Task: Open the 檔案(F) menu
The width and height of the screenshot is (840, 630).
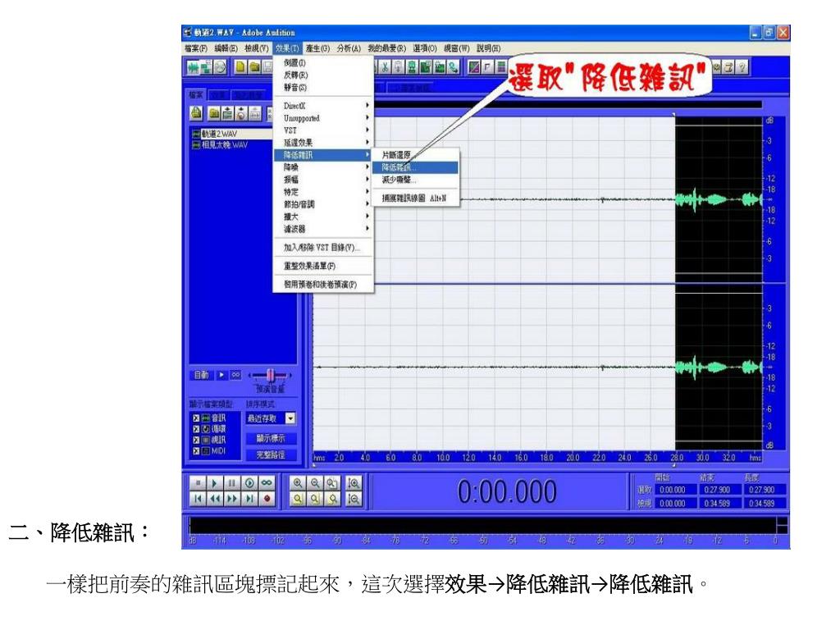Action: click(196, 48)
